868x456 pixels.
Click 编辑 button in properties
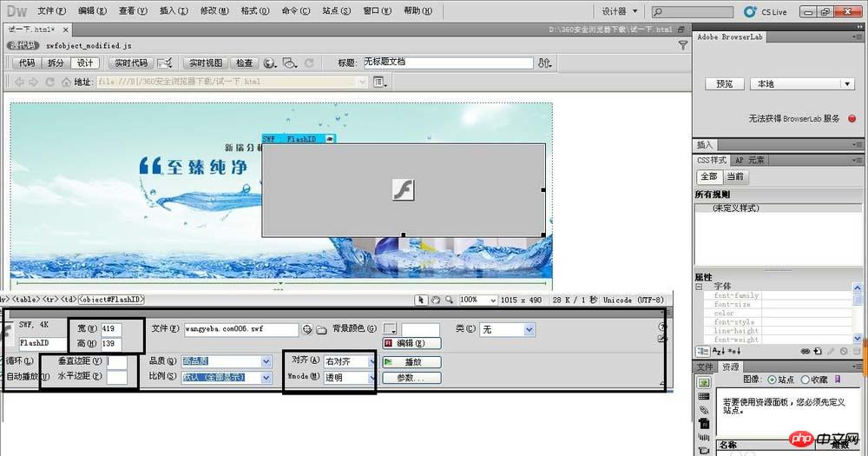coord(411,344)
